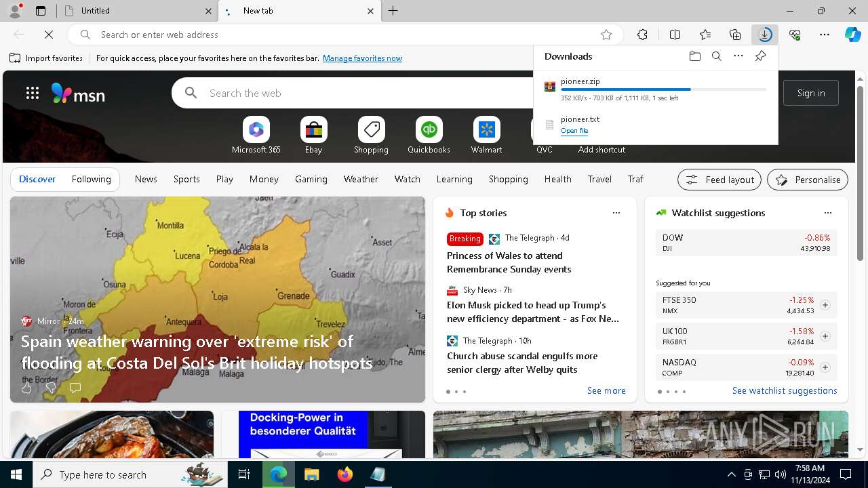Select the Following feed tab
The width and height of the screenshot is (868, 488).
tap(91, 179)
